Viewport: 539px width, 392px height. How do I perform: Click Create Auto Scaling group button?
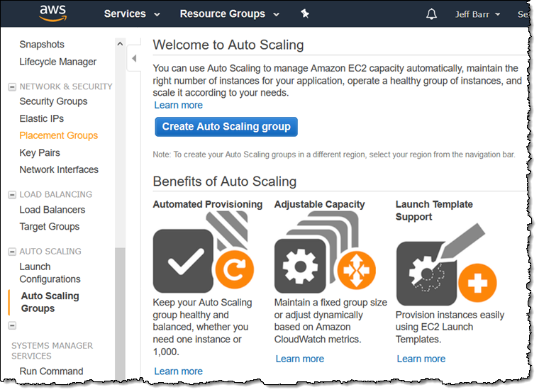226,127
